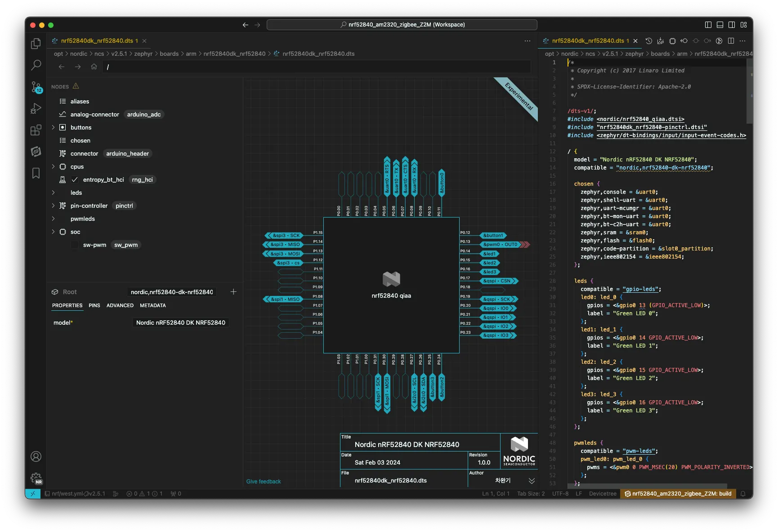Switch to the METADATA tab
The width and height of the screenshot is (778, 532).
click(152, 305)
